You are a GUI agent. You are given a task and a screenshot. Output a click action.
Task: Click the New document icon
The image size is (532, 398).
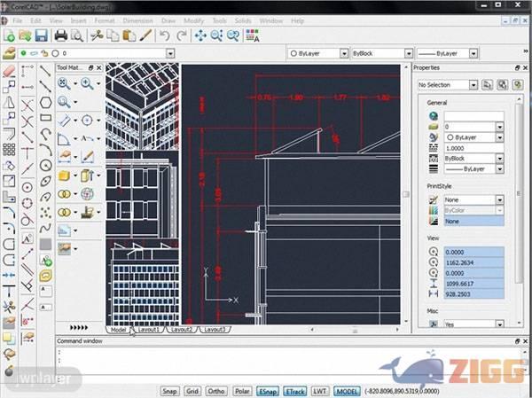pyautogui.click(x=9, y=35)
